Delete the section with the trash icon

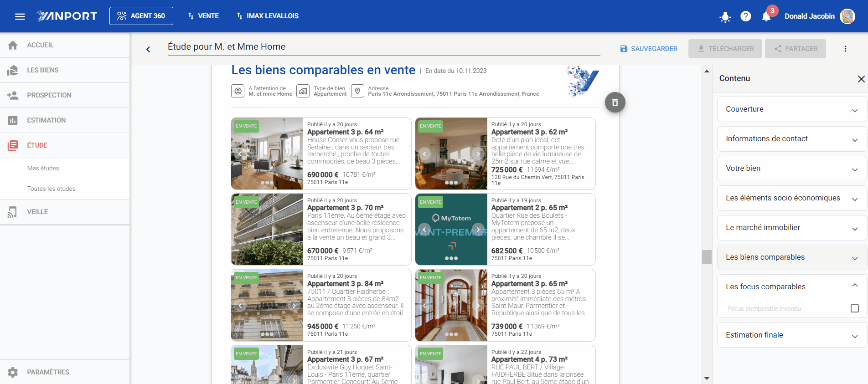click(x=615, y=102)
